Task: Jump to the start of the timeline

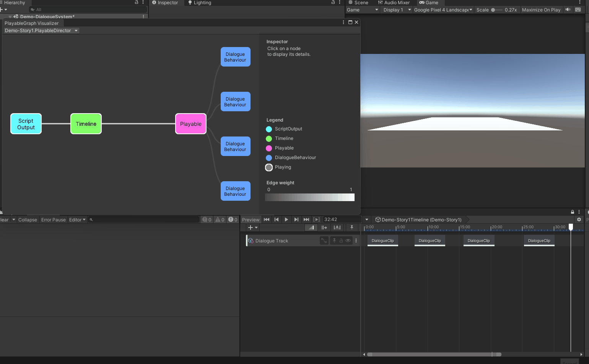Action: pyautogui.click(x=267, y=219)
